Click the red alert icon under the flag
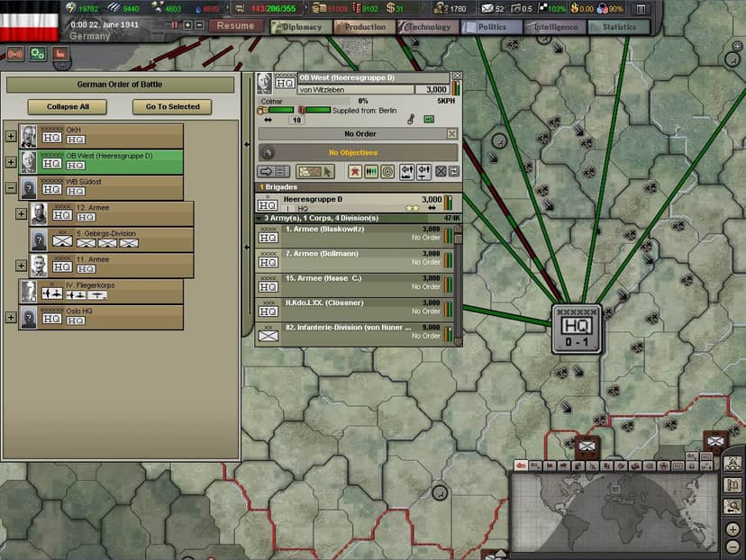Image resolution: width=746 pixels, height=560 pixels. pyautogui.click(x=15, y=54)
